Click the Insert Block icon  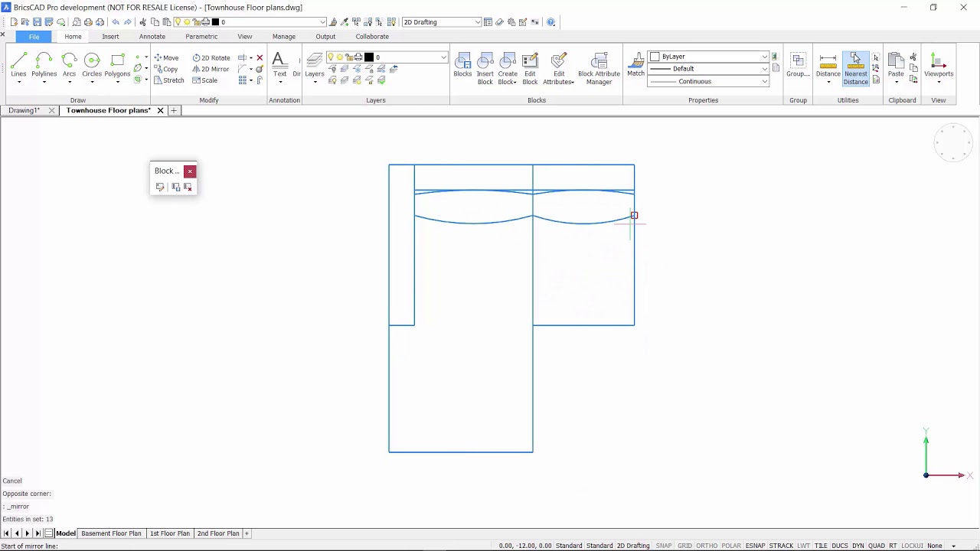[x=485, y=68]
